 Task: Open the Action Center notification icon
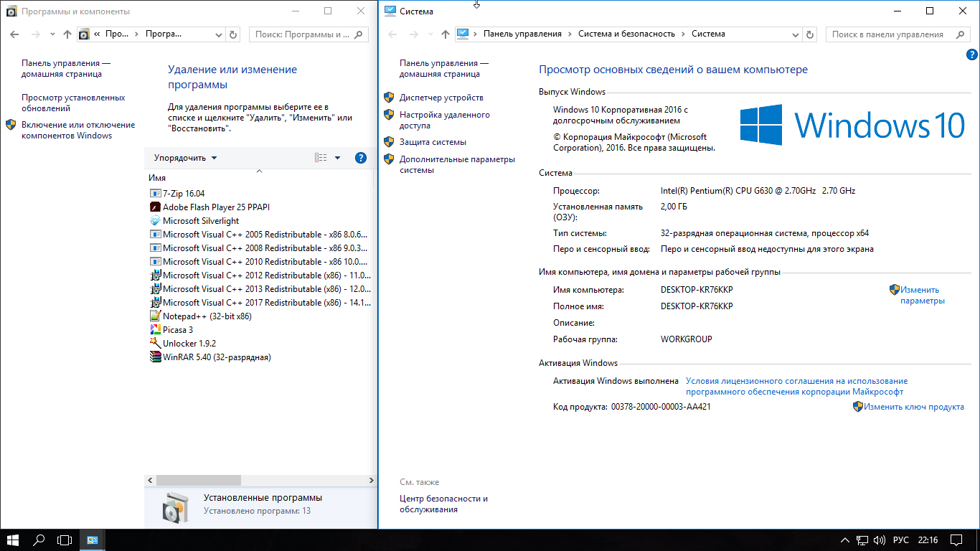point(956,540)
